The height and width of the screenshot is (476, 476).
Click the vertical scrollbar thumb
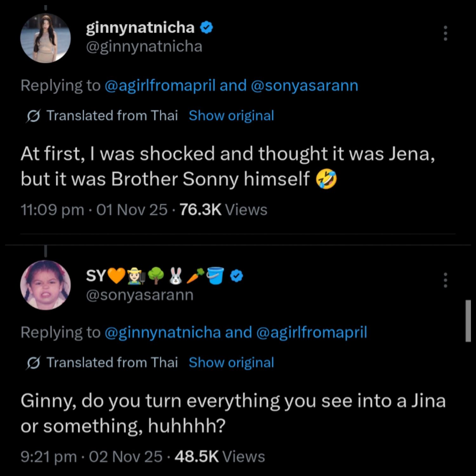point(468,321)
